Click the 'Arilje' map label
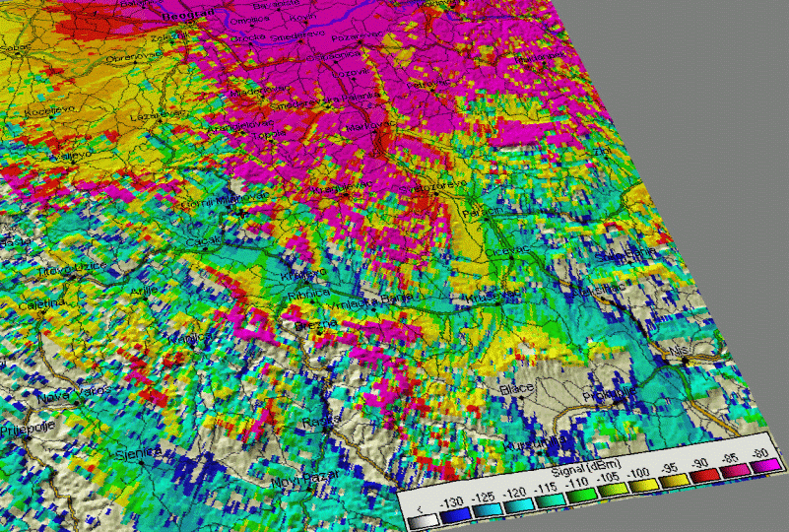 pyautogui.click(x=144, y=291)
